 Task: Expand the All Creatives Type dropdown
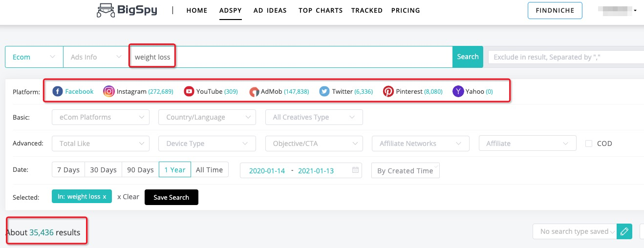pyautogui.click(x=314, y=117)
